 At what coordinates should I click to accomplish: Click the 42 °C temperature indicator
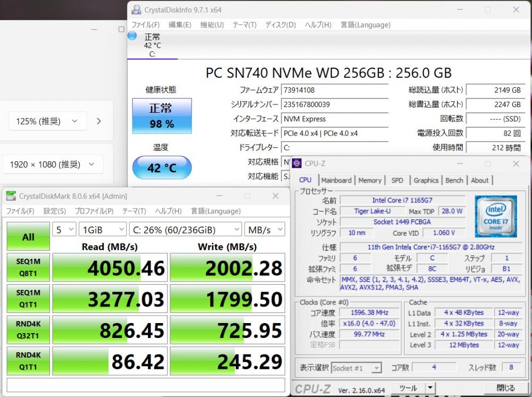[161, 168]
